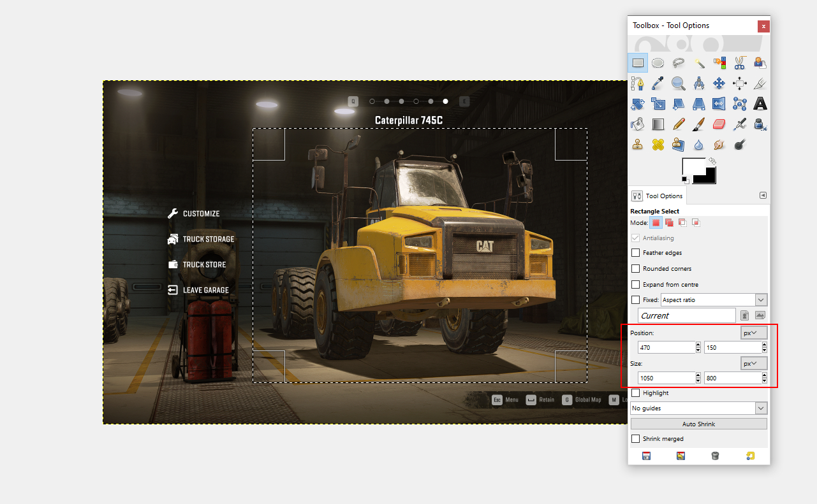The height and width of the screenshot is (504, 817).
Task: Select the Select by Color tool
Action: [719, 62]
